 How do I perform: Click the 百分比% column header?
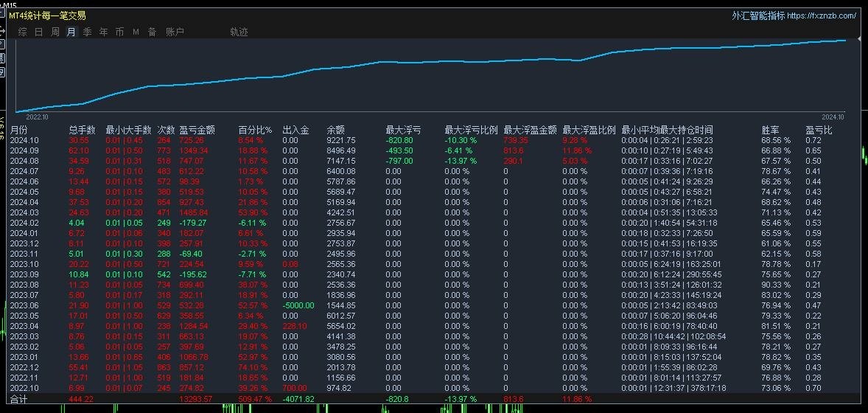coord(255,131)
